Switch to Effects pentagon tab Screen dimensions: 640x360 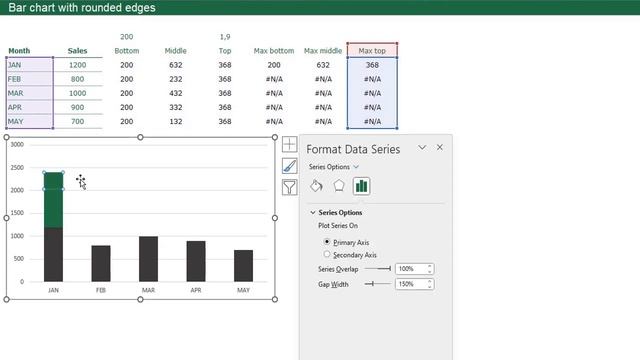(339, 186)
